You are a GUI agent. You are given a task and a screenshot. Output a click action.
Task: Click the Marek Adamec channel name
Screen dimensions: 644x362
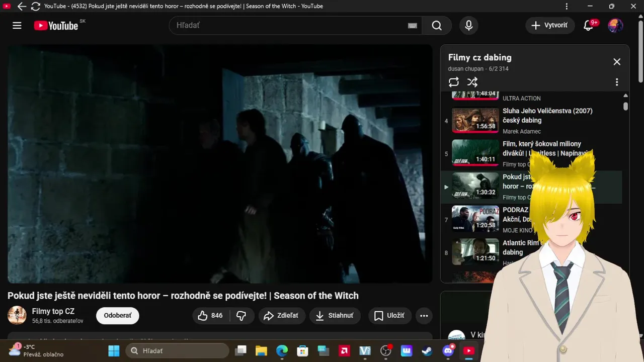pyautogui.click(x=522, y=132)
